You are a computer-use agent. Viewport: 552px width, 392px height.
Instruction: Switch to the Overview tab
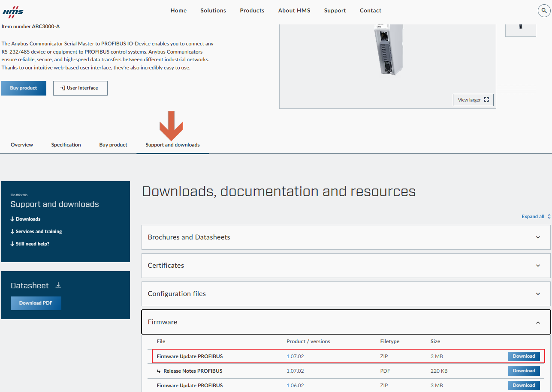(22, 145)
